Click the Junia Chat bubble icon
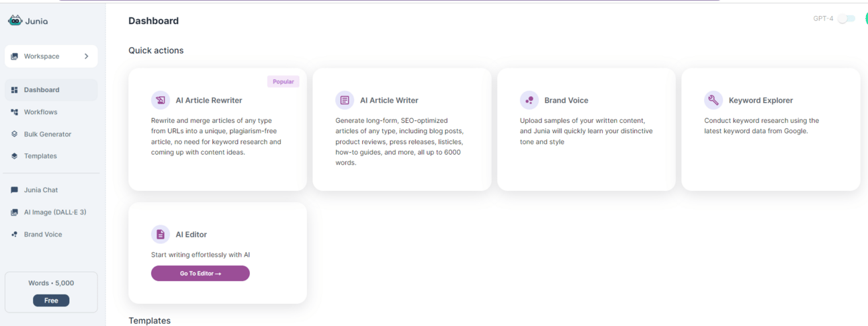The image size is (868, 326). 14,190
